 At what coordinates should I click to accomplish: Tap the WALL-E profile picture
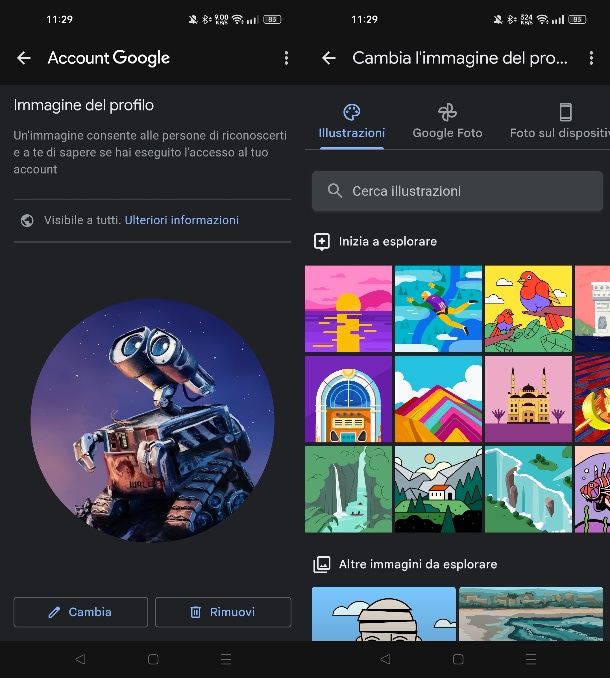tap(152, 421)
